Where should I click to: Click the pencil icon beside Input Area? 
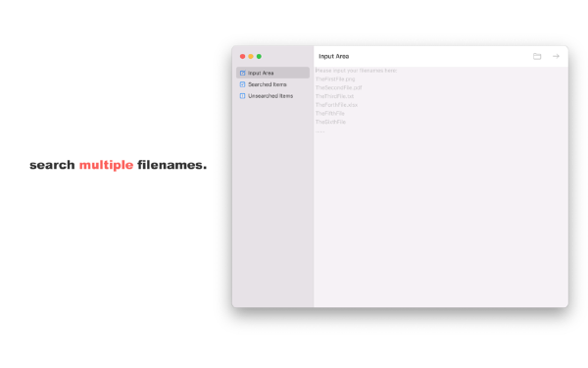pyautogui.click(x=242, y=73)
